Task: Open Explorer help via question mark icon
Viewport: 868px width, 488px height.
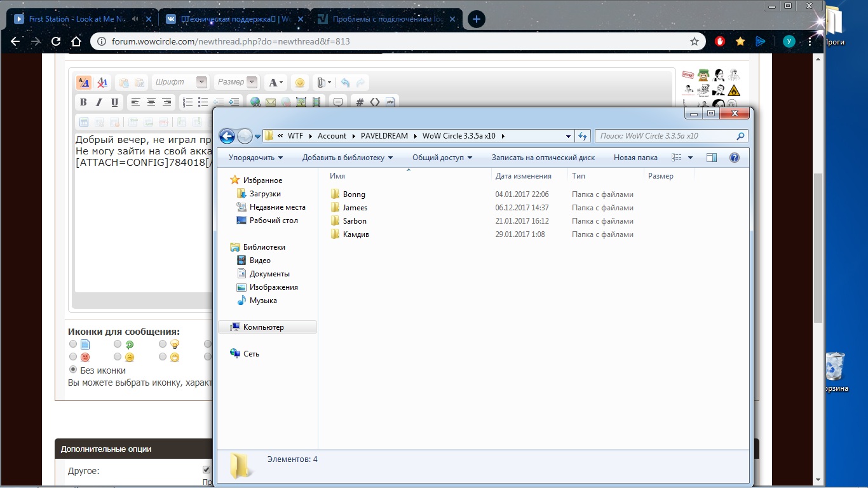Action: (x=735, y=158)
